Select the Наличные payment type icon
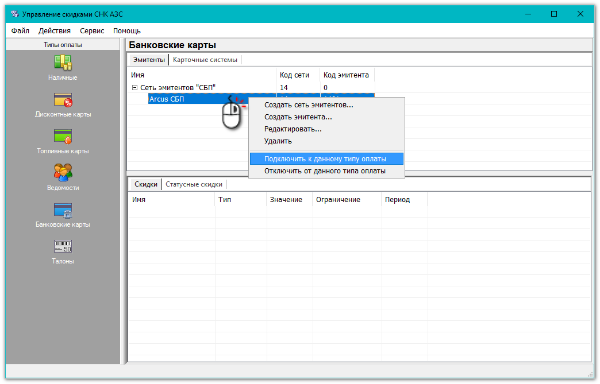600x384 pixels. 63,63
